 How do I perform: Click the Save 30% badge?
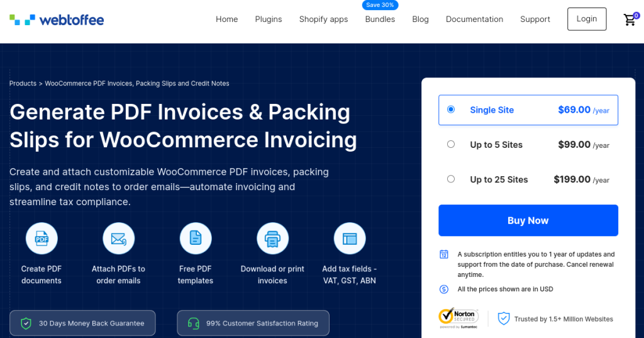pyautogui.click(x=380, y=5)
